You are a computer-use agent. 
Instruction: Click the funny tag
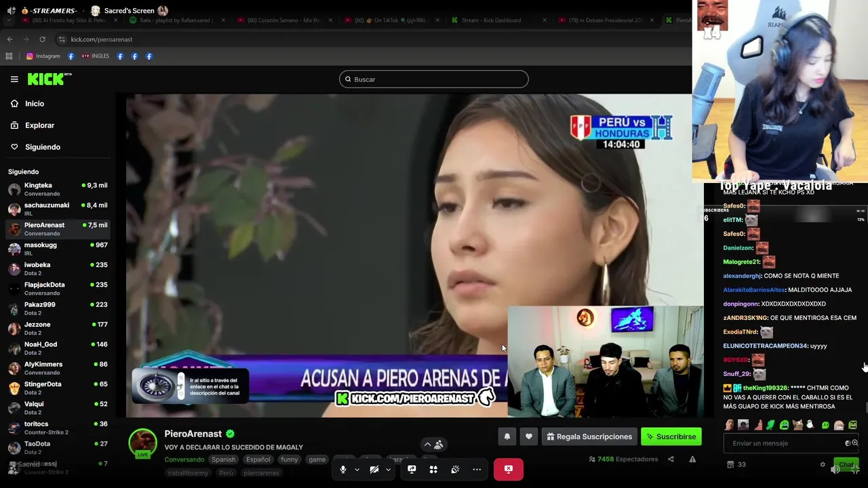[x=290, y=460]
